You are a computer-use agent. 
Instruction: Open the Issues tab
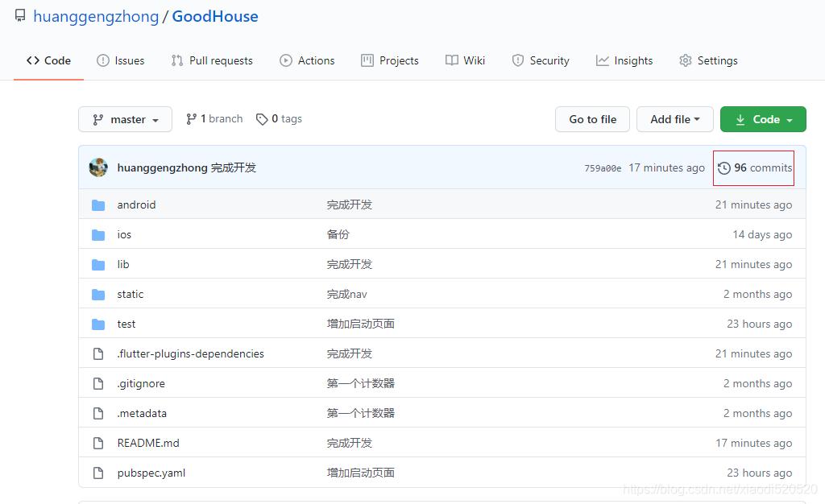[x=121, y=60]
